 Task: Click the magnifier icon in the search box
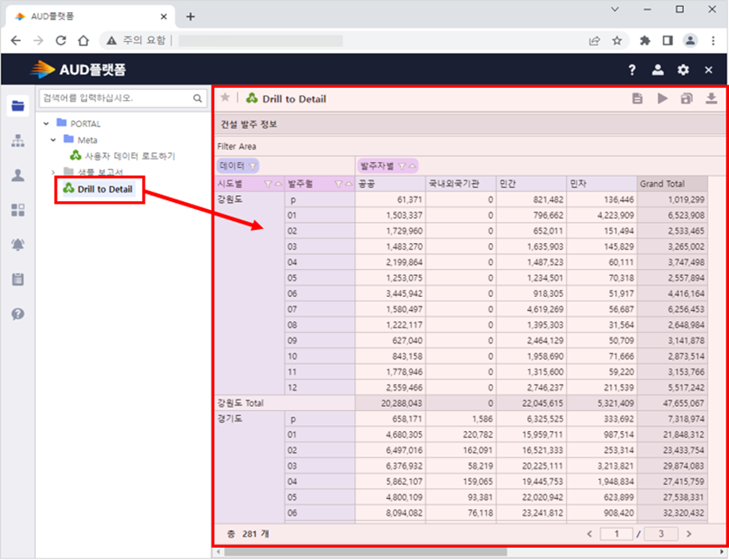[198, 98]
